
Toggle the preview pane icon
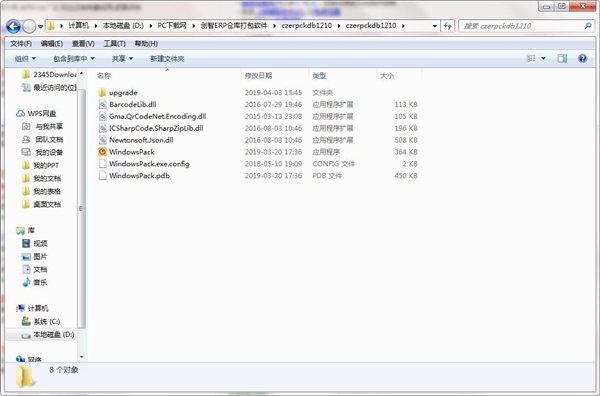(x=562, y=59)
